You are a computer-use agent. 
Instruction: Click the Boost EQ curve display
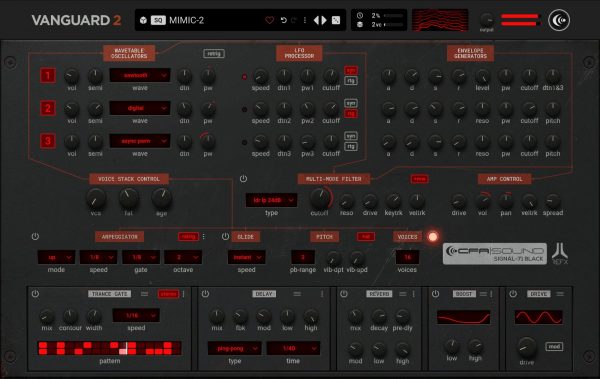[463, 317]
